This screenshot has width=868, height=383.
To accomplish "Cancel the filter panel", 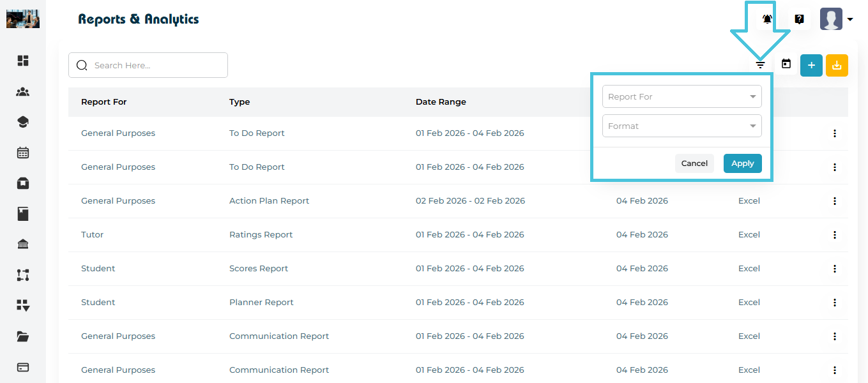I will click(x=694, y=163).
